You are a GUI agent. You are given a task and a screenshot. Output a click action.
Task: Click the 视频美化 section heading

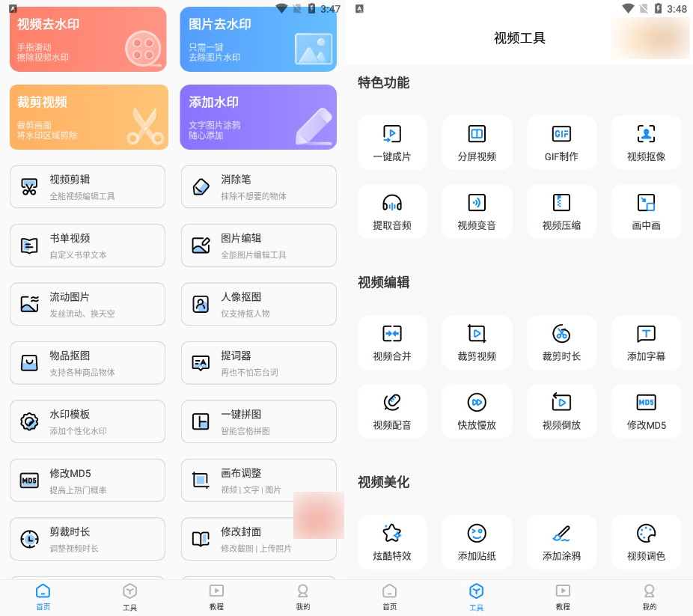click(x=384, y=482)
